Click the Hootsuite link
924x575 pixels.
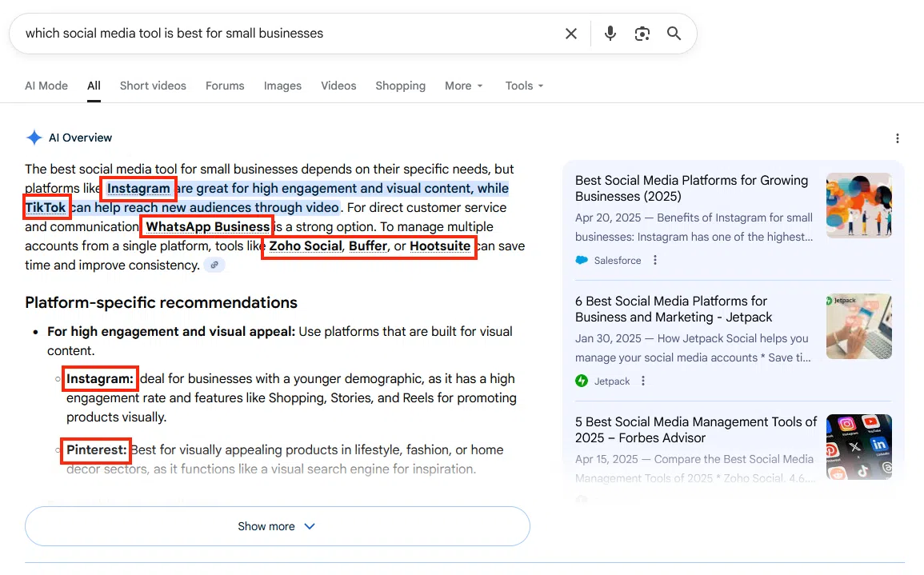click(x=440, y=246)
